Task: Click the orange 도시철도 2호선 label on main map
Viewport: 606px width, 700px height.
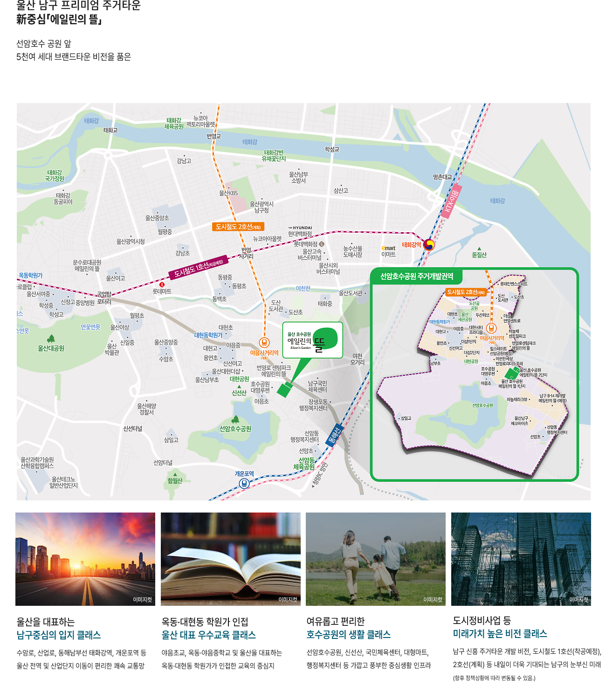Action: (238, 227)
